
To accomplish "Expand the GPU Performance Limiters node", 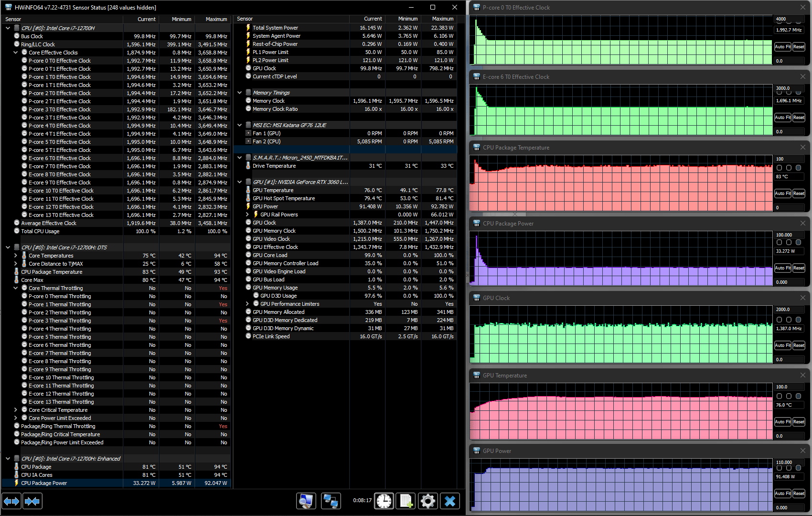I will point(247,304).
